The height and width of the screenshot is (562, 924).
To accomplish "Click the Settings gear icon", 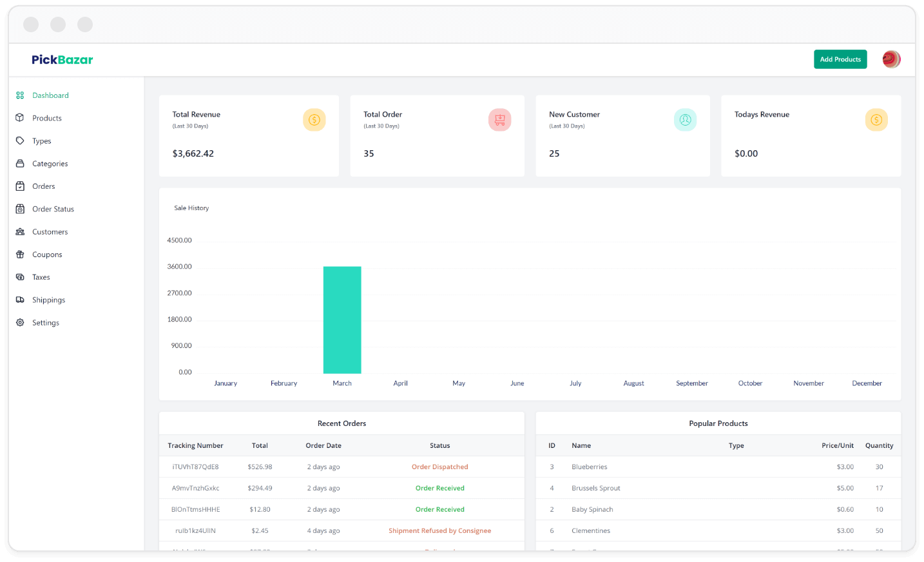I will click(x=20, y=323).
